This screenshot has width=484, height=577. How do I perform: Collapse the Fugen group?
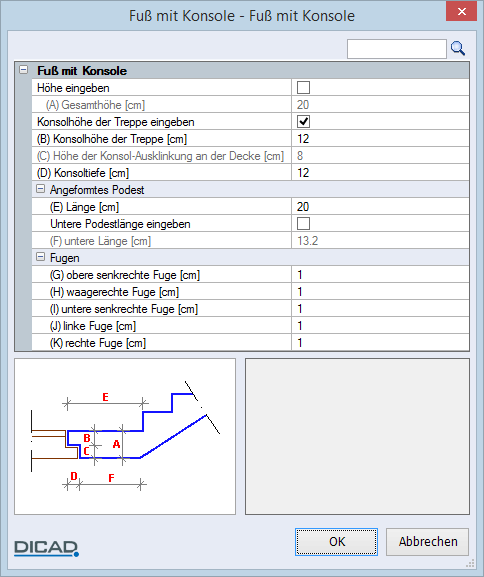(40, 257)
